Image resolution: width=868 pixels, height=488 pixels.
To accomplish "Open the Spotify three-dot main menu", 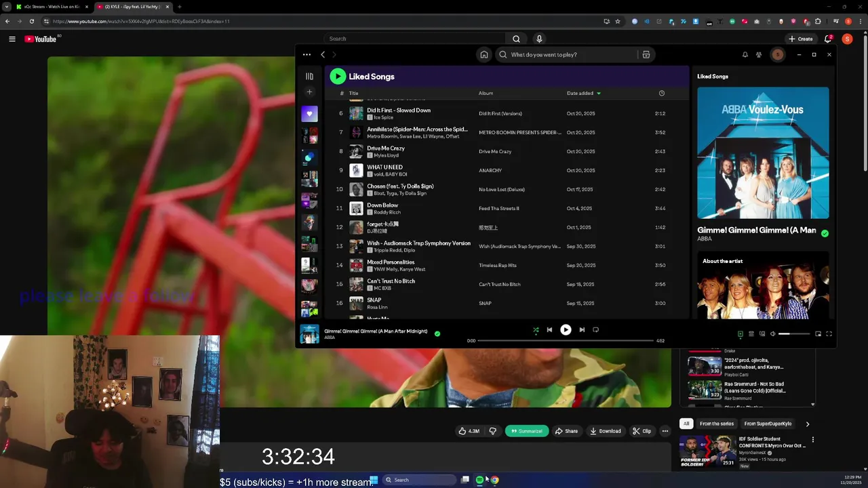I will (x=307, y=55).
